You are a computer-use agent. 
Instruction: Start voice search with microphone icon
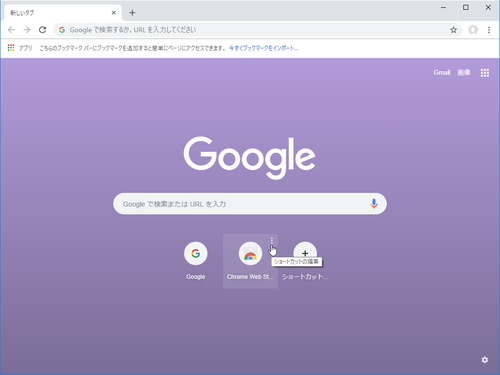coord(374,203)
